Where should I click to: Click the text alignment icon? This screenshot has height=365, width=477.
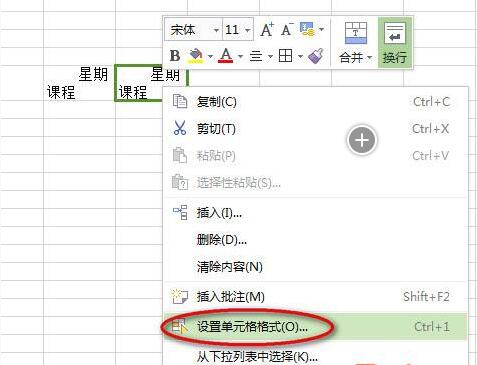(x=256, y=56)
